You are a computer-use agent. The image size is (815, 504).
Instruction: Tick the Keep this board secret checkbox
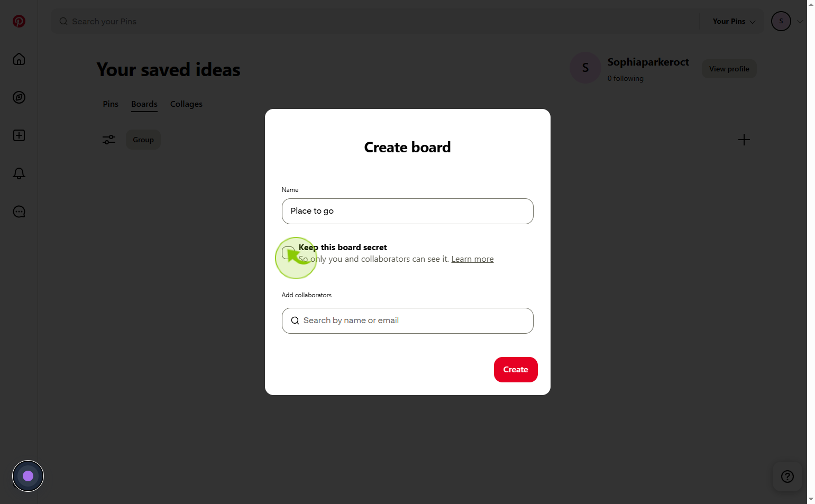(x=288, y=253)
